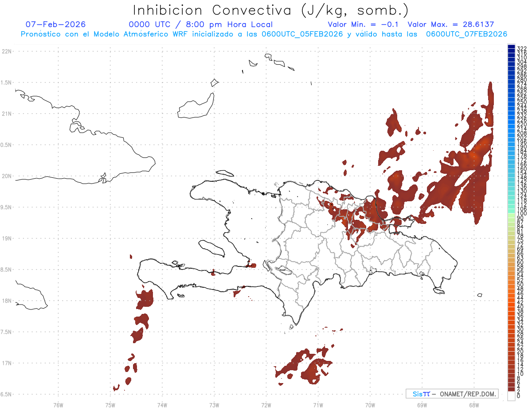Click the 'Inhibicion Convectiva (J/kg, somb.)' title
The height and width of the screenshot is (411, 532).
pyautogui.click(x=271, y=10)
